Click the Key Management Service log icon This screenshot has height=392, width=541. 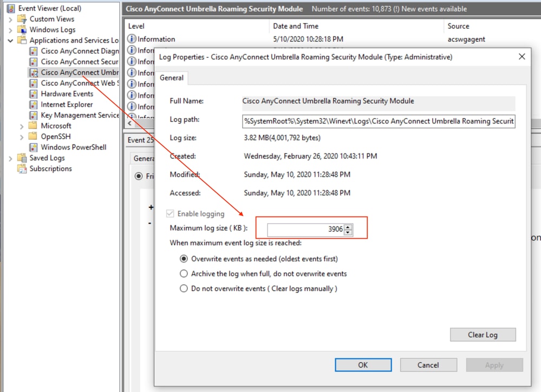click(34, 115)
